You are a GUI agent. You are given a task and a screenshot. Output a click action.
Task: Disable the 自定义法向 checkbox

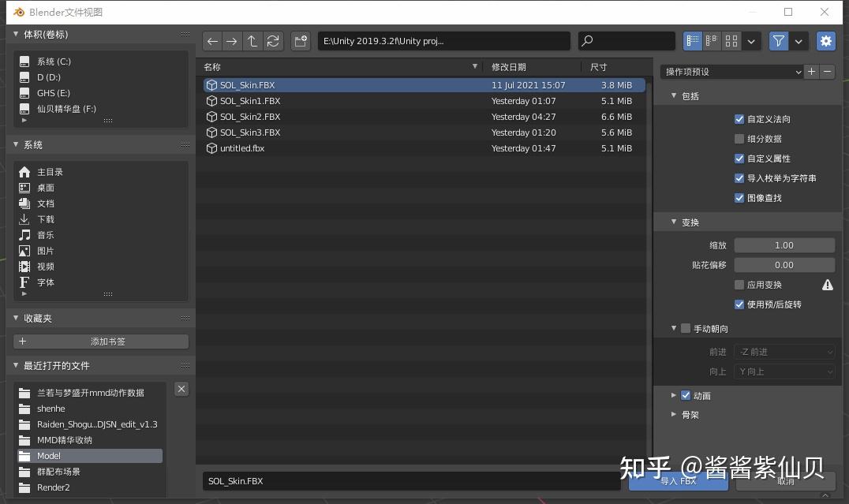(739, 119)
